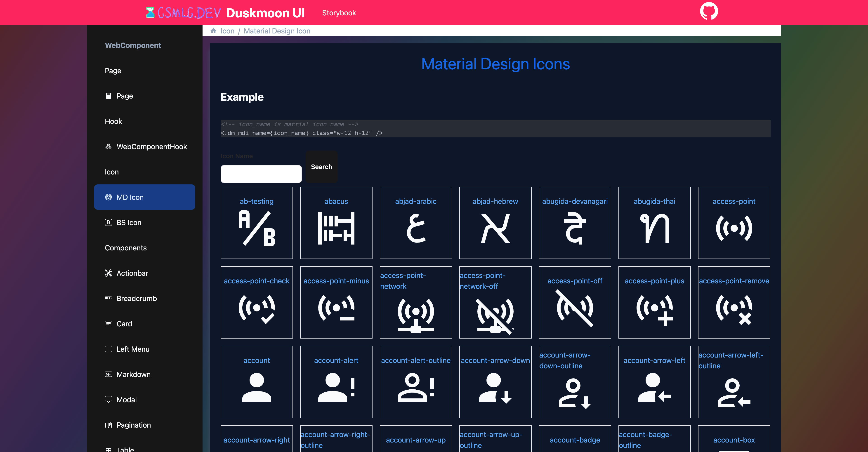Viewport: 868px width, 452px height.
Task: Click the Material Design Icons heading
Action: pyautogui.click(x=495, y=64)
